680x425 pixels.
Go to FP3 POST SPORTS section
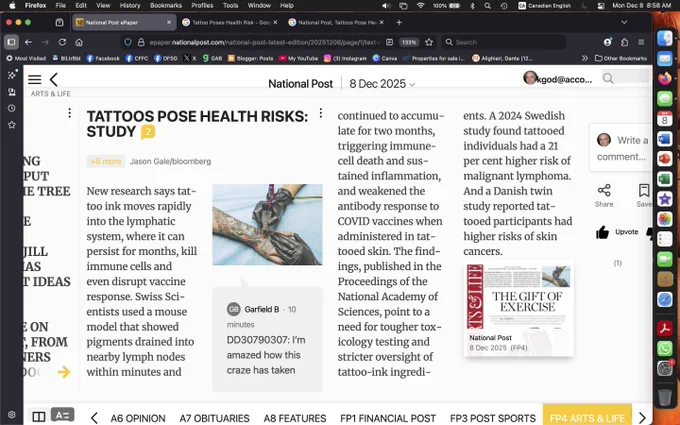(493, 418)
